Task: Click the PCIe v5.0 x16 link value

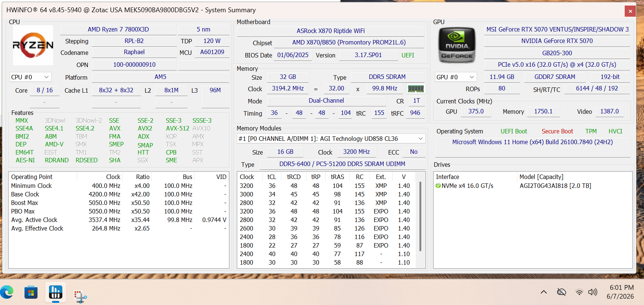Action: click(557, 64)
